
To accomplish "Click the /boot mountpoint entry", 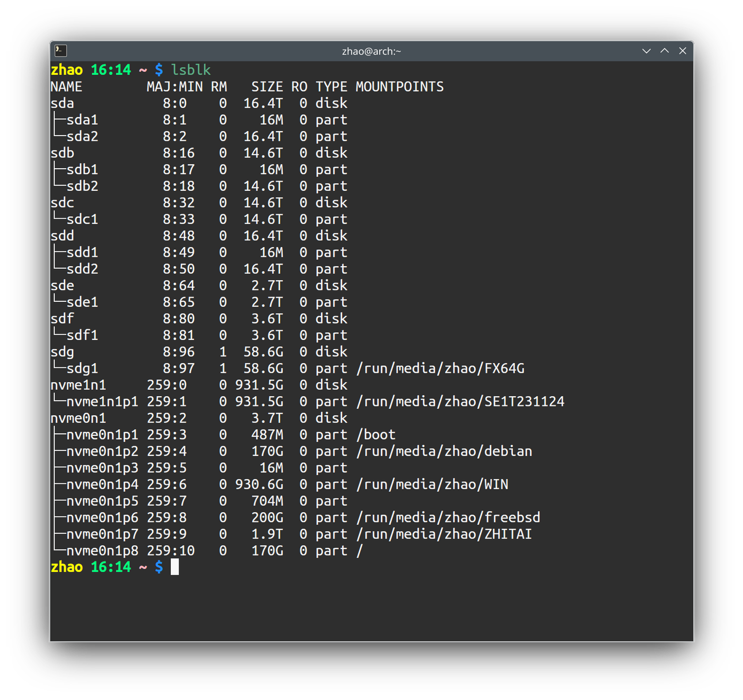I will pos(375,434).
